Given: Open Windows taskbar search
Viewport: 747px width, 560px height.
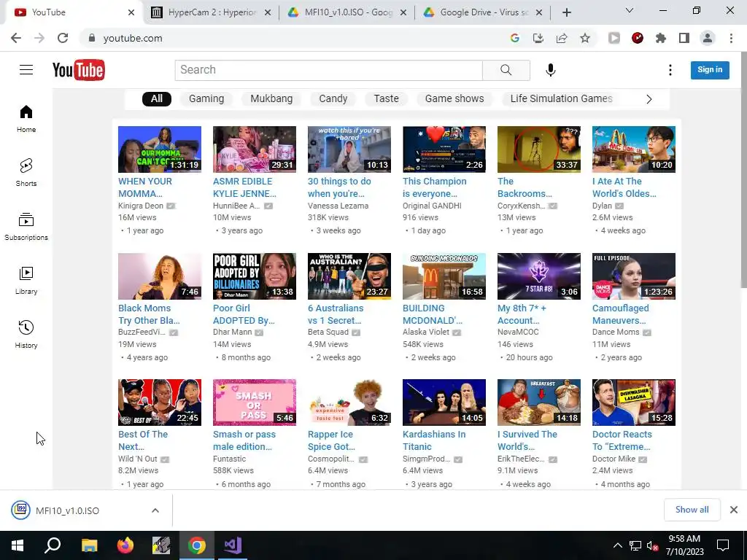Looking at the screenshot, I should (53, 545).
